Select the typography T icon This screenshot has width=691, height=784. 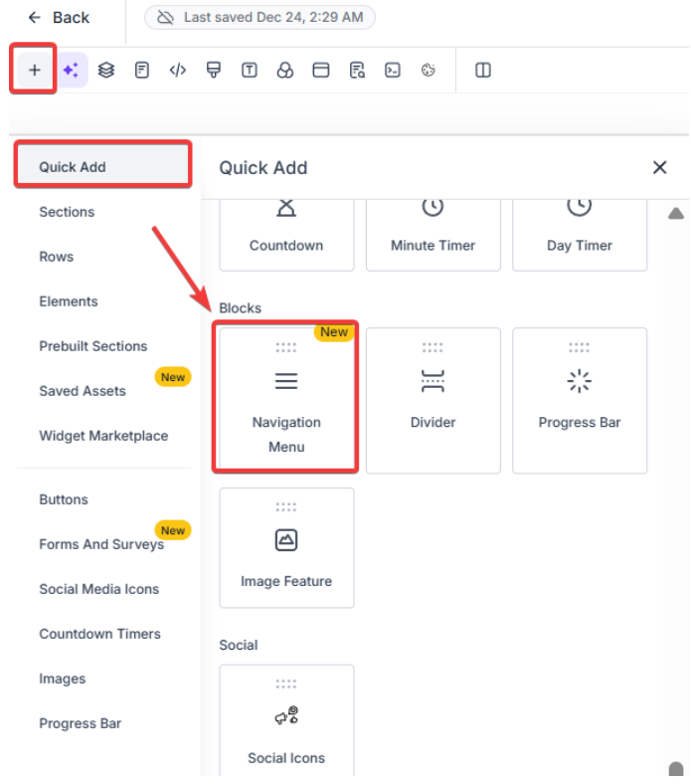[x=250, y=70]
